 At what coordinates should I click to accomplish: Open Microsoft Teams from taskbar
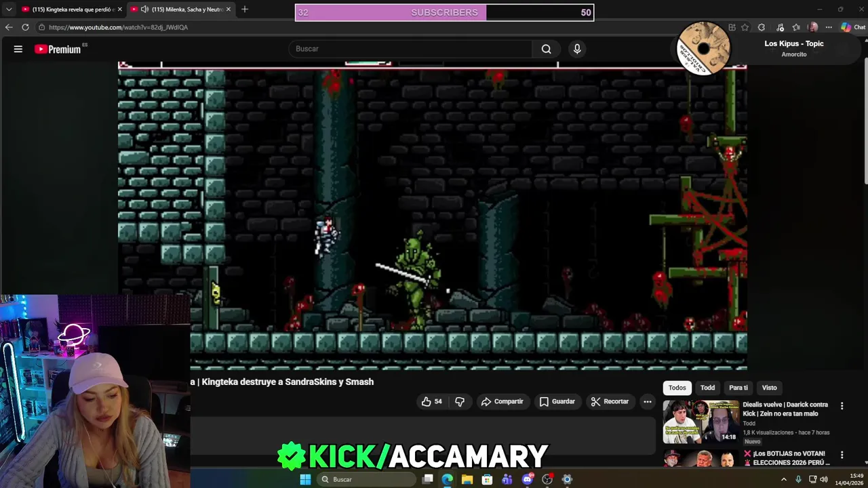[x=507, y=479]
